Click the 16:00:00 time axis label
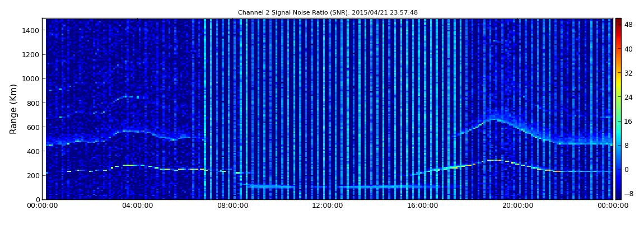 [x=422, y=206]
